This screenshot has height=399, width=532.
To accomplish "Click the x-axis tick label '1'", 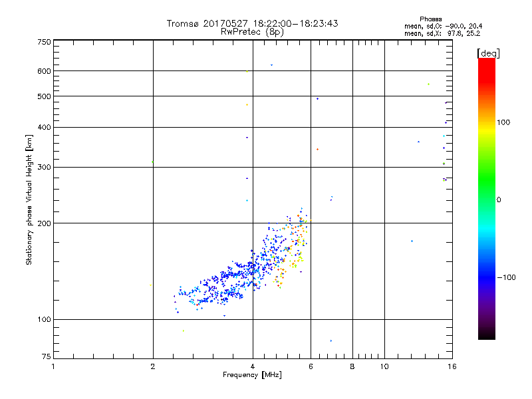I will coord(53,366).
